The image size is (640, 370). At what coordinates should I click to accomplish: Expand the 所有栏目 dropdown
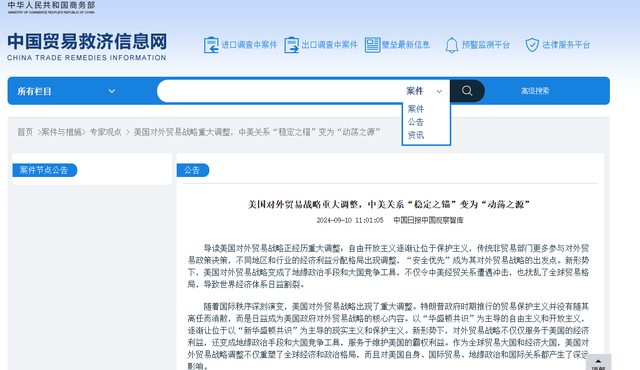click(x=66, y=91)
